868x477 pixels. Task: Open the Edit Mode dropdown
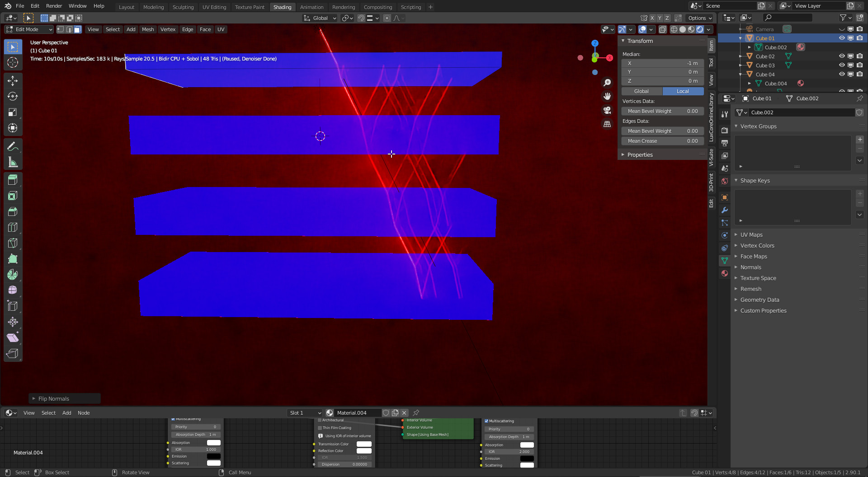point(29,29)
